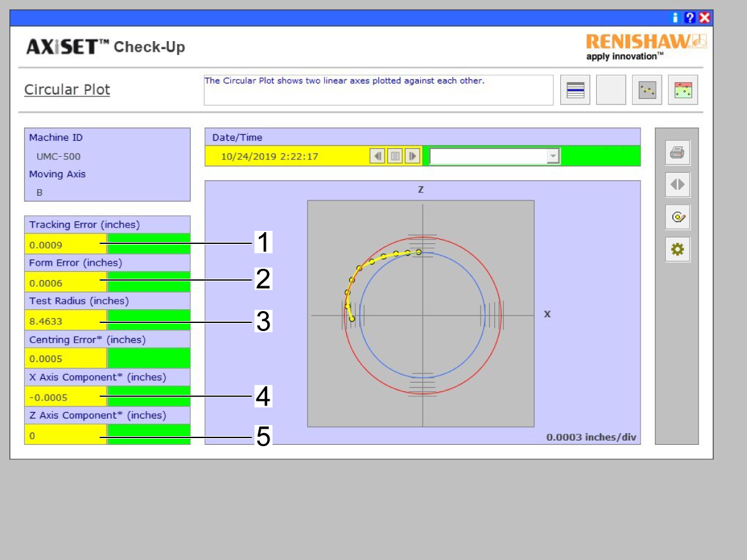Screen dimensions: 747x560
Task: Click the info icon in the title bar
Action: point(676,18)
